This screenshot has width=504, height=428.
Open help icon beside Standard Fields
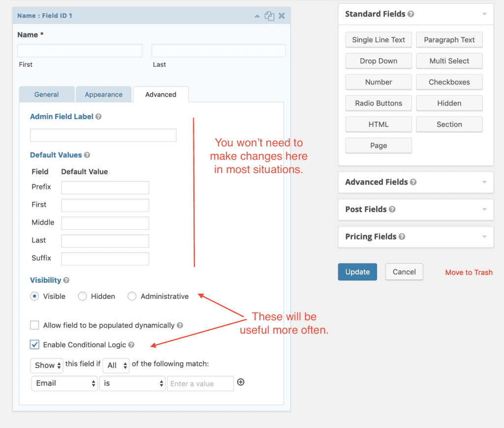(x=411, y=14)
